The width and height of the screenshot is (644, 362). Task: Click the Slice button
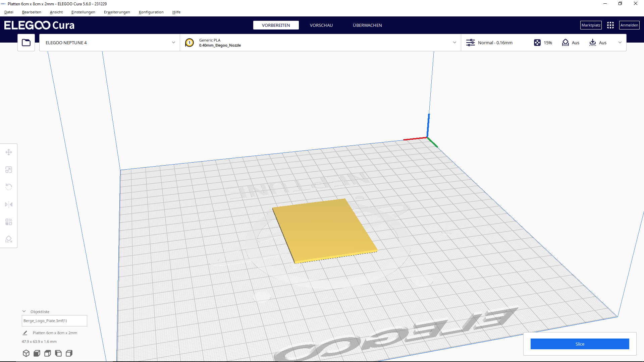[x=580, y=344]
